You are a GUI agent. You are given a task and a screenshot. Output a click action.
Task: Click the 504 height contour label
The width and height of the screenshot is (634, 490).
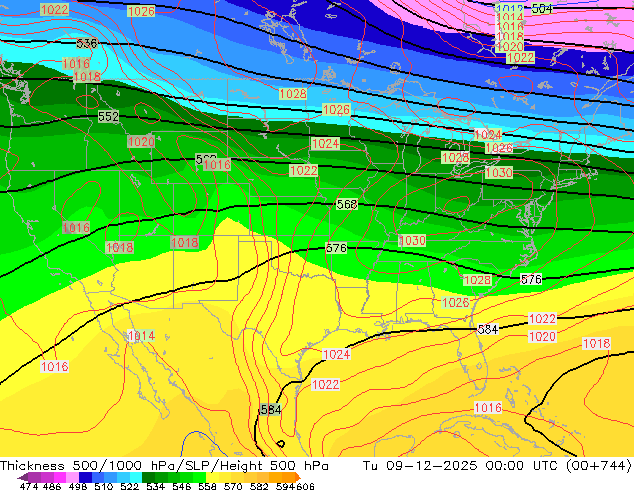coord(542,8)
